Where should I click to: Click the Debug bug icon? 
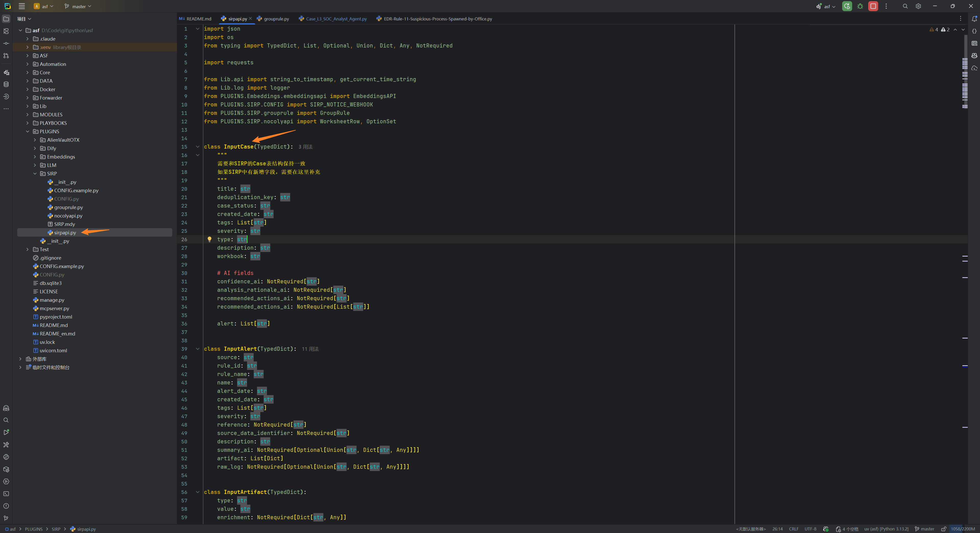(x=860, y=6)
